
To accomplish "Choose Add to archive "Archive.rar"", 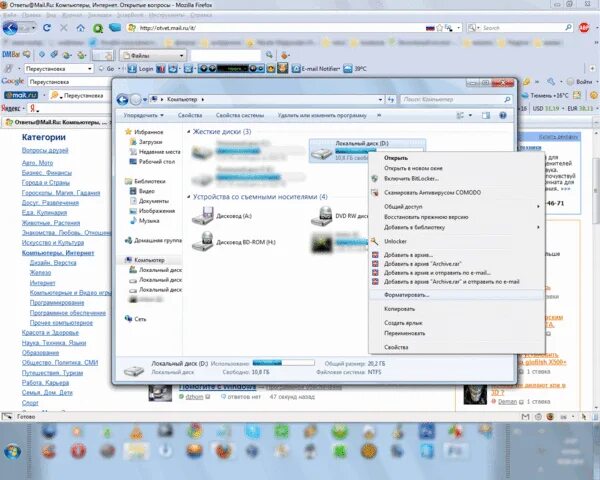I will [422, 264].
